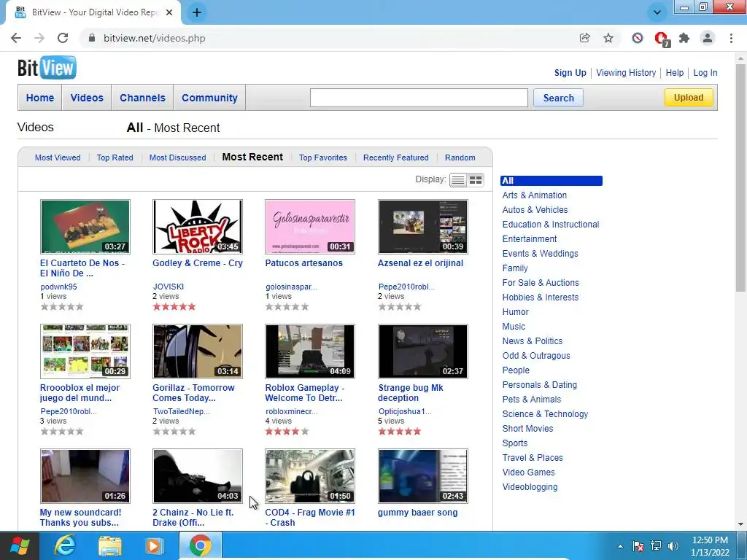The height and width of the screenshot is (560, 747).
Task: Open the Gorillaz Tomorrow Comes Today thumbnail
Action: pyautogui.click(x=197, y=351)
